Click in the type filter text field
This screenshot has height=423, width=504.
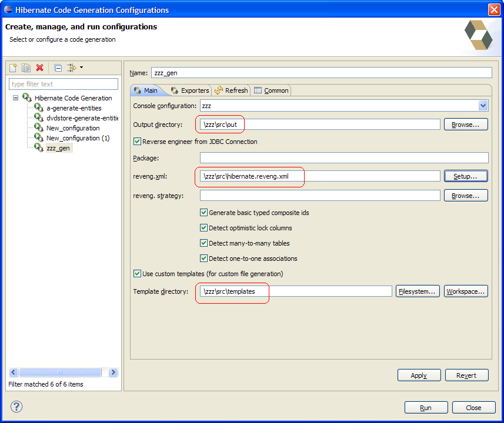pyautogui.click(x=64, y=84)
